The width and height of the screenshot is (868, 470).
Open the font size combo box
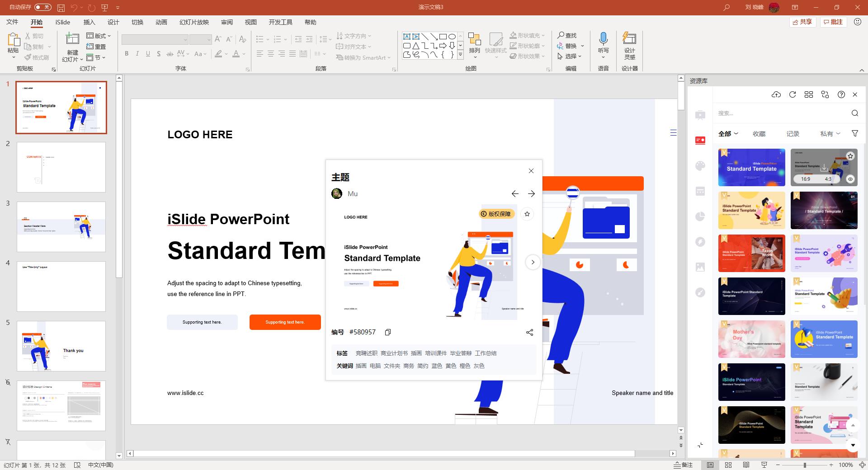tap(201, 39)
